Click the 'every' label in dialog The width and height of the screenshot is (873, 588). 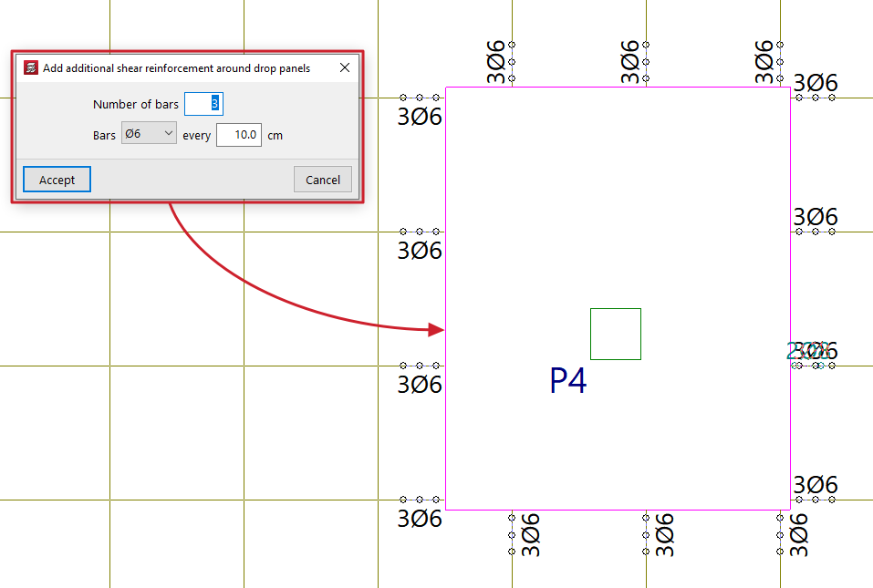(196, 136)
